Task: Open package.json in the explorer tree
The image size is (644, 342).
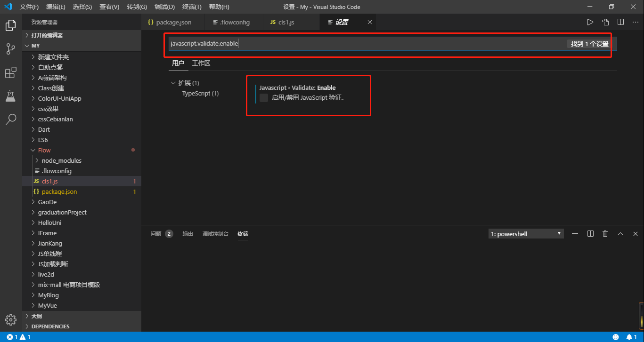Action: (x=82, y=191)
